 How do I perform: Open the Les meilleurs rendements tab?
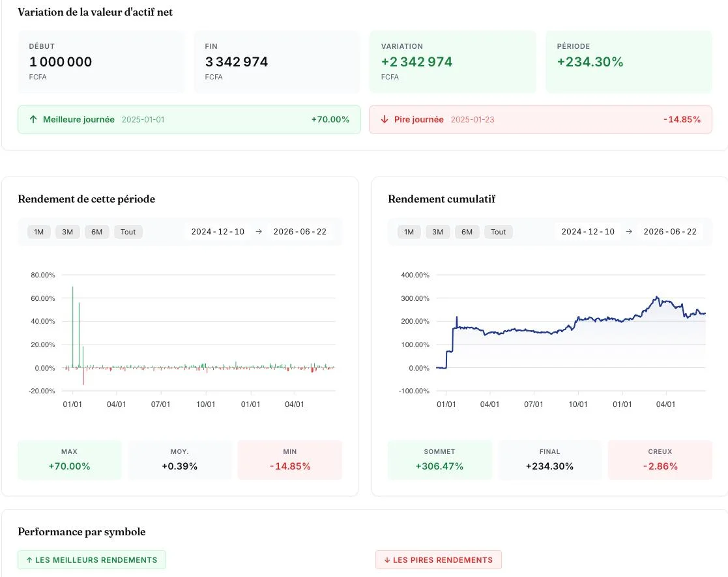(x=92, y=560)
